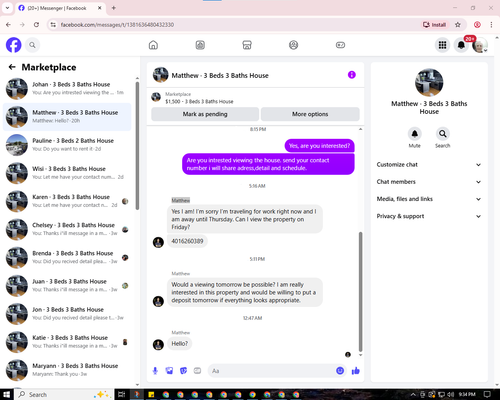The image size is (500, 400).
Task: Choose a GIF icon
Action: [197, 371]
